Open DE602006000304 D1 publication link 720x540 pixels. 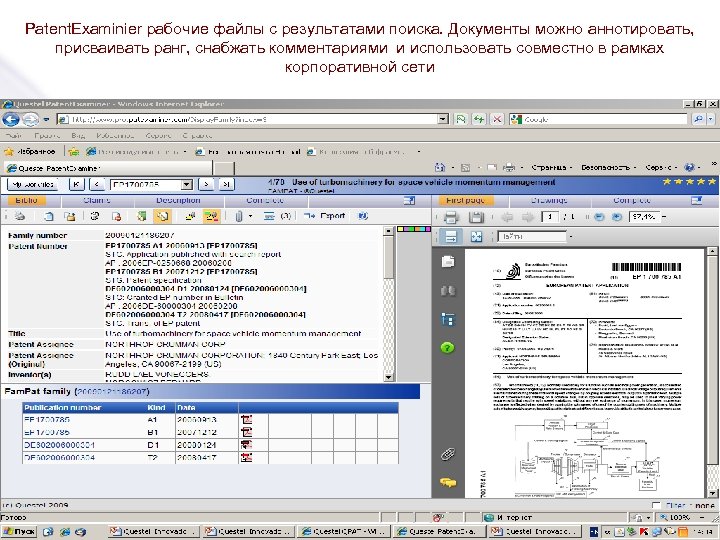pos(59,445)
